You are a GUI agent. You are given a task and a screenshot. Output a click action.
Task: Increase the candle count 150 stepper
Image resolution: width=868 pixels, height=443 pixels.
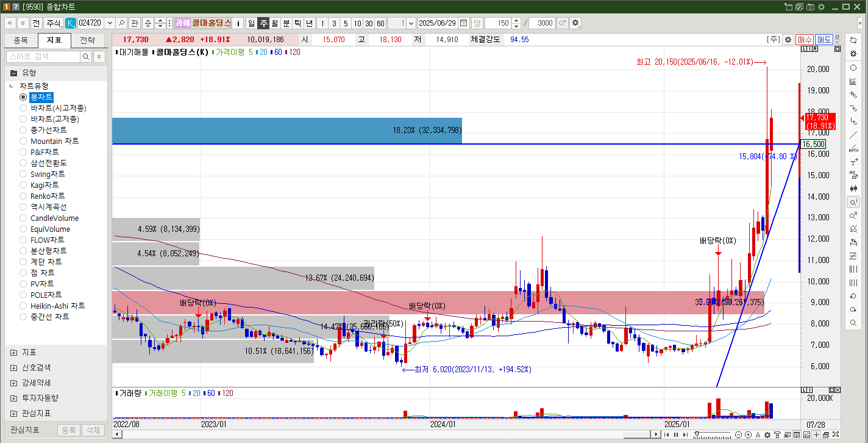pyautogui.click(x=517, y=21)
